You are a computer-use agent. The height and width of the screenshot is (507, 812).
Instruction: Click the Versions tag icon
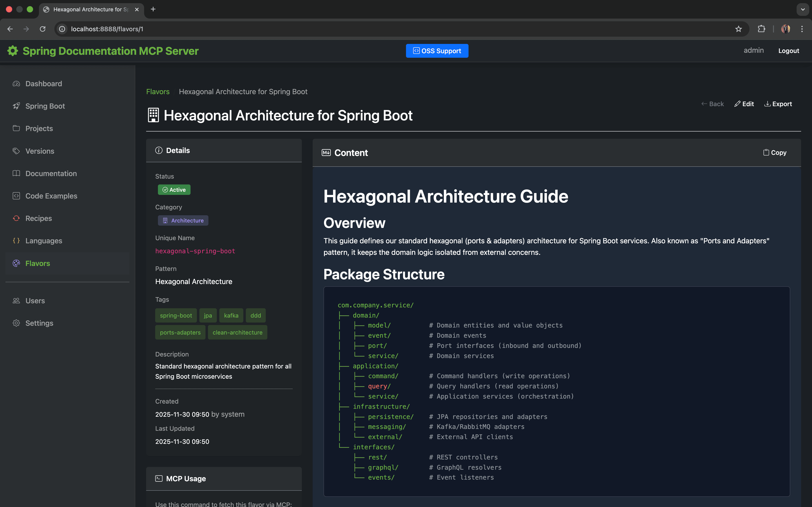pyautogui.click(x=16, y=151)
